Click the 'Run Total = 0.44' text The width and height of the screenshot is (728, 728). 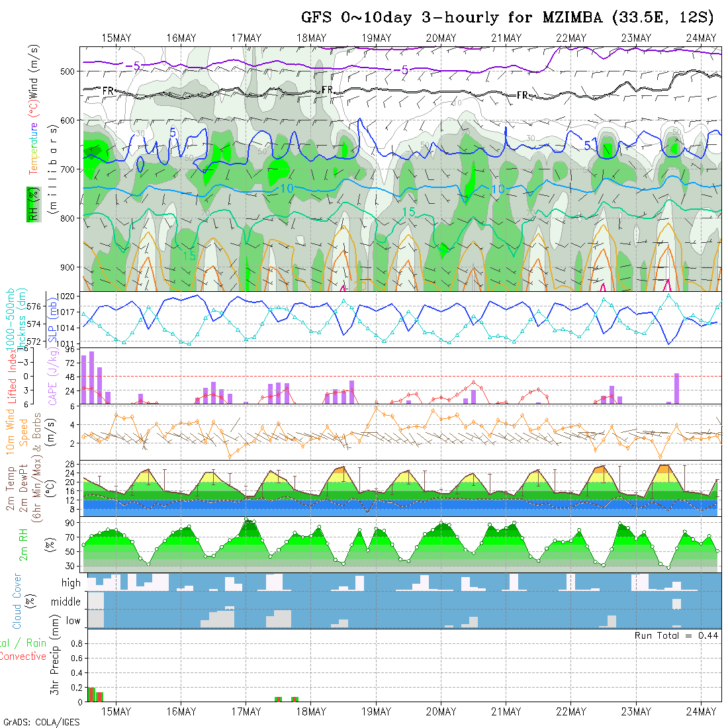(x=676, y=635)
